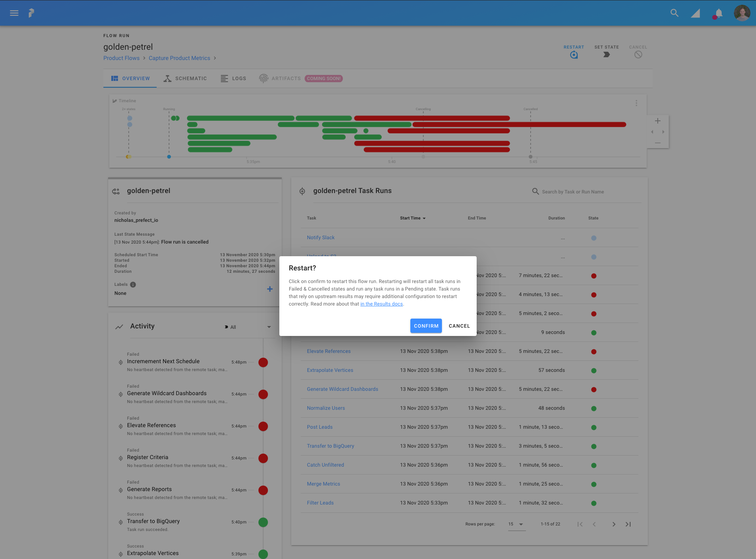
Task: Click the End Time column header
Action: coord(477,218)
